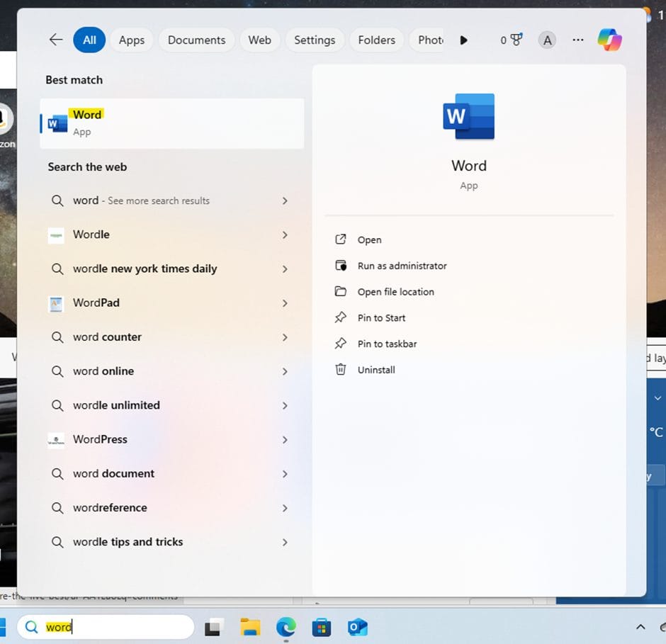Expand the Wordle suggestion chevron
666x644 pixels.
point(285,235)
